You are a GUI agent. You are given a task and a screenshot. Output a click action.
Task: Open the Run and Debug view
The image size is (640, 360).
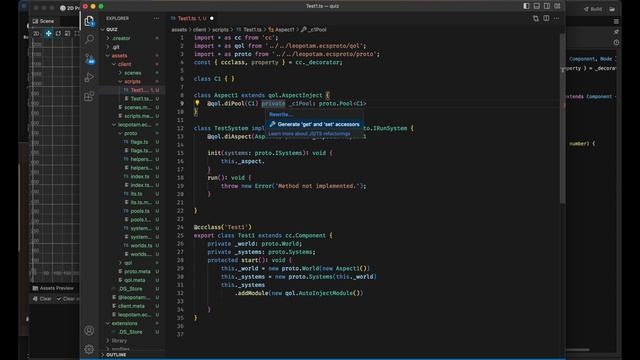point(89,77)
